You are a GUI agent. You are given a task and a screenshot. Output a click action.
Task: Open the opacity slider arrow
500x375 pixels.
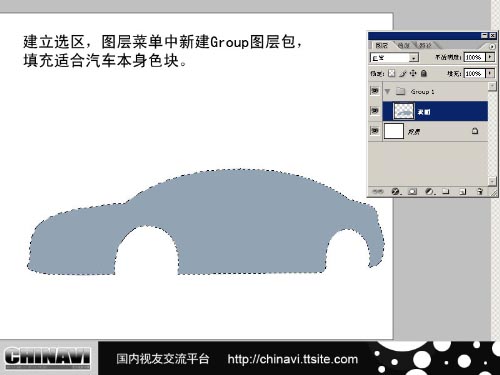[x=490, y=57]
